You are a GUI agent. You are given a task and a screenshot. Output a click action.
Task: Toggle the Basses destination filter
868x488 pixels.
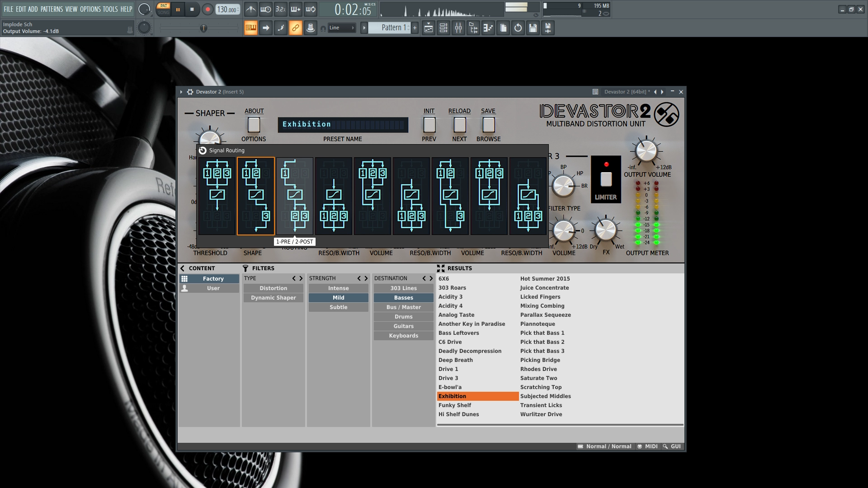[x=404, y=298]
